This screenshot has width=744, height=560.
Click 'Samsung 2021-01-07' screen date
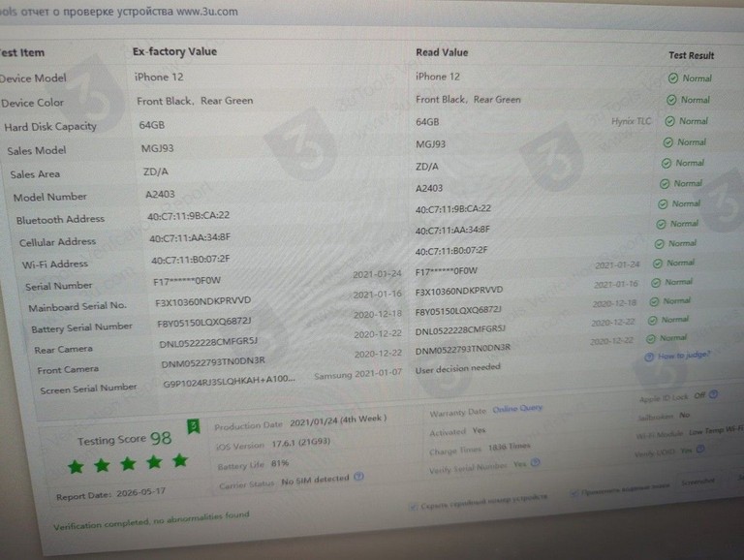coord(357,375)
